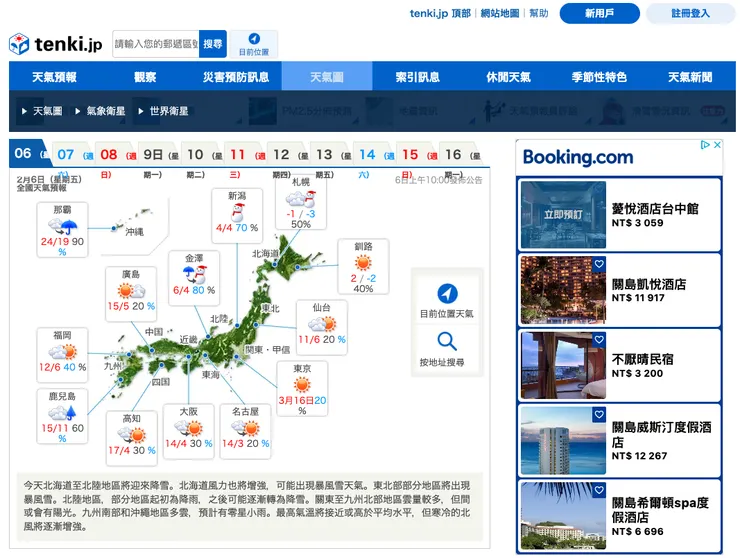Click the current location compass icon near search
Viewport: 740px width, 558px height.
(254, 39)
